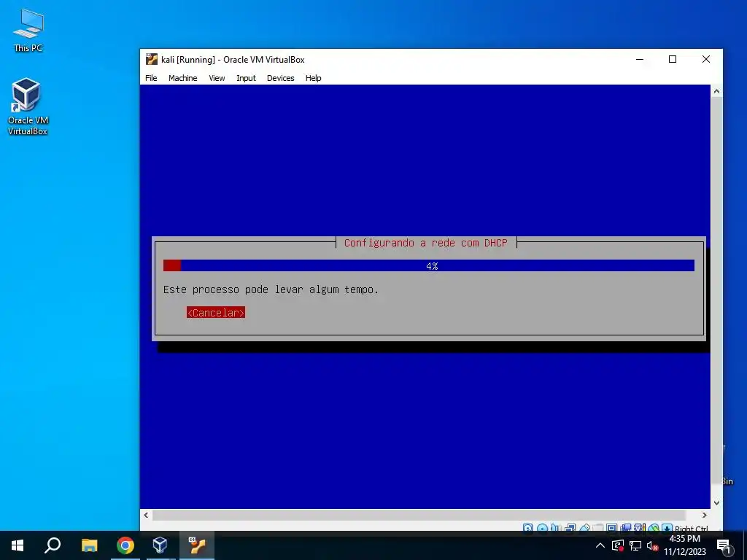
Task: Open the Machine menu
Action: [x=182, y=78]
